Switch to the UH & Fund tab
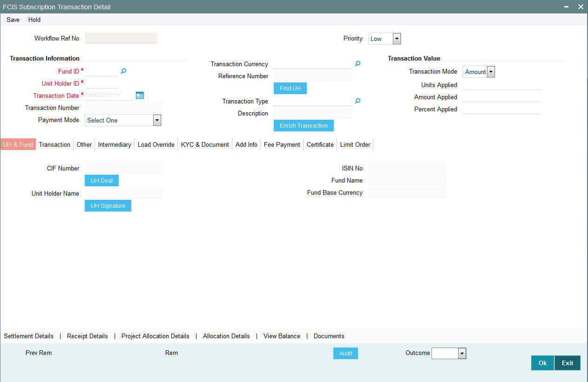This screenshot has width=588, height=382. click(x=18, y=144)
